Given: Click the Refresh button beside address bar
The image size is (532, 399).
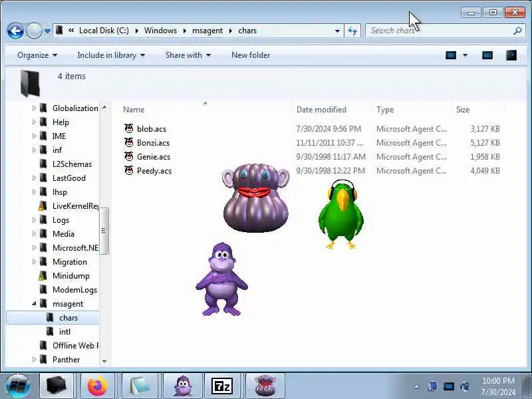Looking at the screenshot, I should [x=352, y=31].
